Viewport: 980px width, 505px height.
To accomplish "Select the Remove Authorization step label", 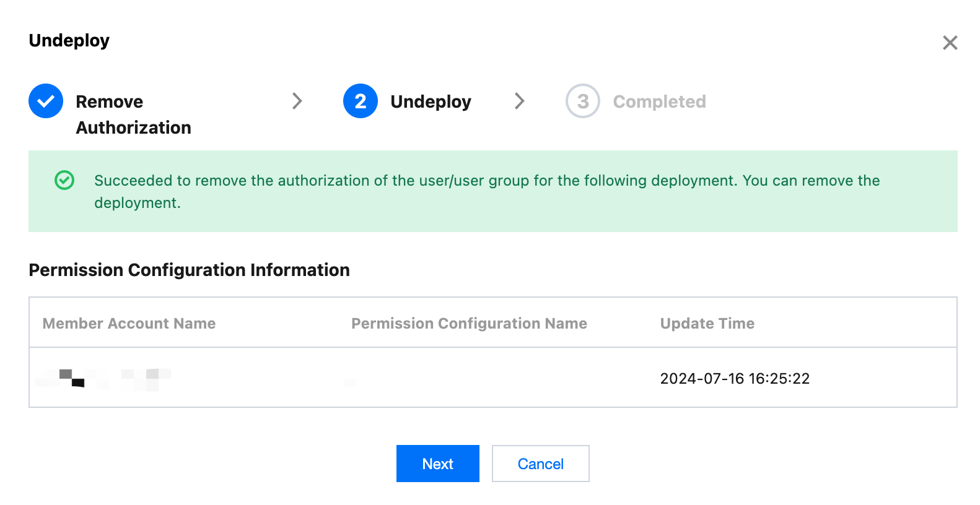I will [133, 114].
